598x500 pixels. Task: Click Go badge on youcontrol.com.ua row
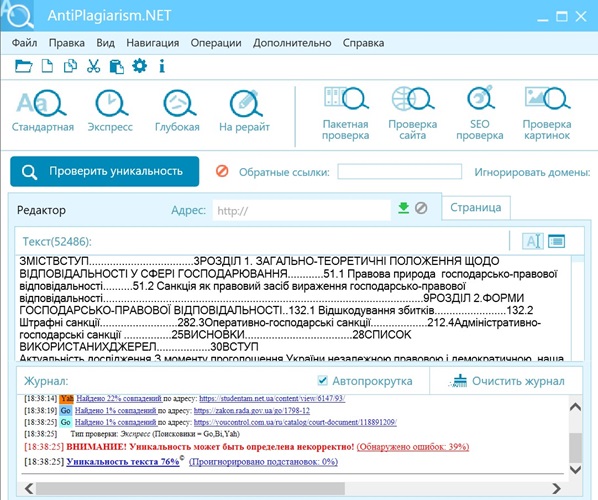(x=66, y=422)
